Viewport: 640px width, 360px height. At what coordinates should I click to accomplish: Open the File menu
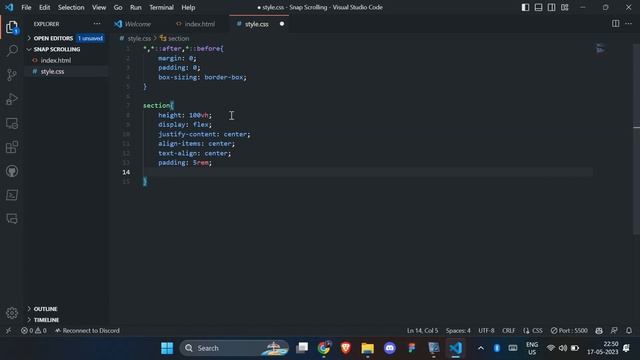[x=26, y=7]
